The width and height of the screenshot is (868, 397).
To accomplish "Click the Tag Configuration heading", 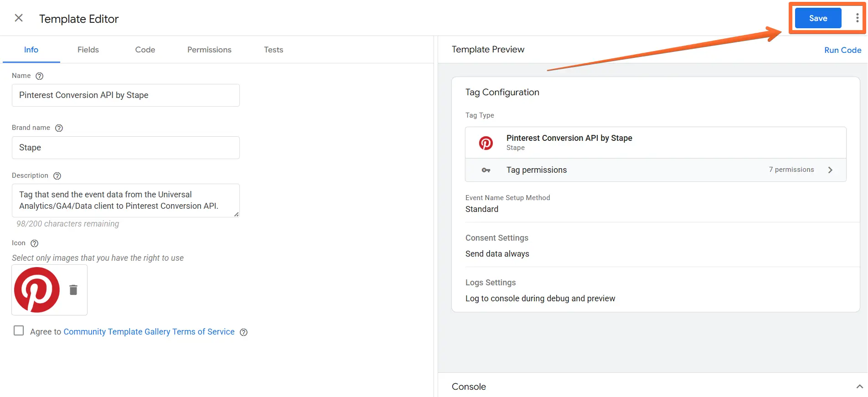I will coord(502,92).
